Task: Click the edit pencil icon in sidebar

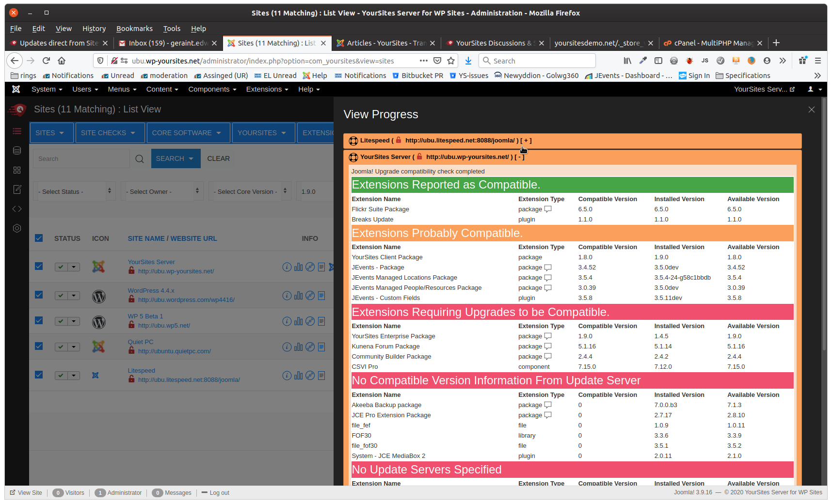Action: (x=17, y=189)
